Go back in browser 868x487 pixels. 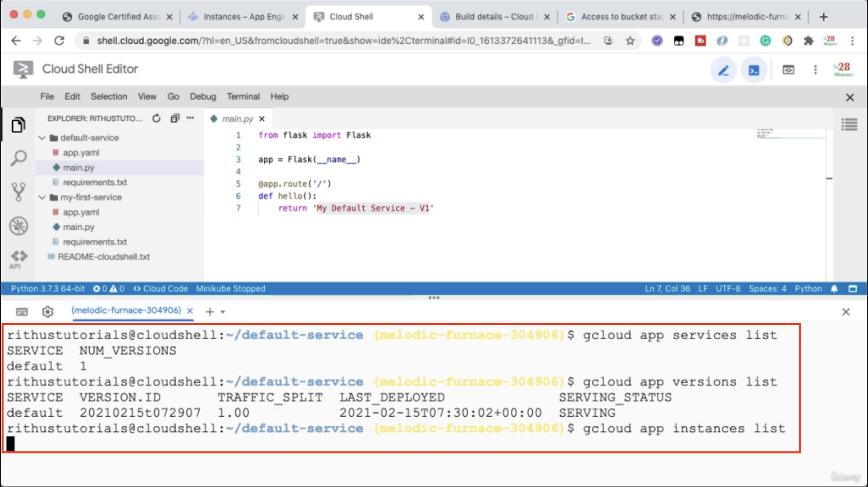click(x=16, y=41)
